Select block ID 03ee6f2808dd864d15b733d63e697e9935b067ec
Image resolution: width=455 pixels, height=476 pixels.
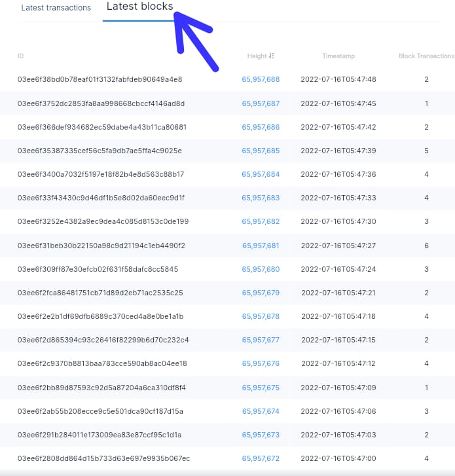[x=104, y=458]
